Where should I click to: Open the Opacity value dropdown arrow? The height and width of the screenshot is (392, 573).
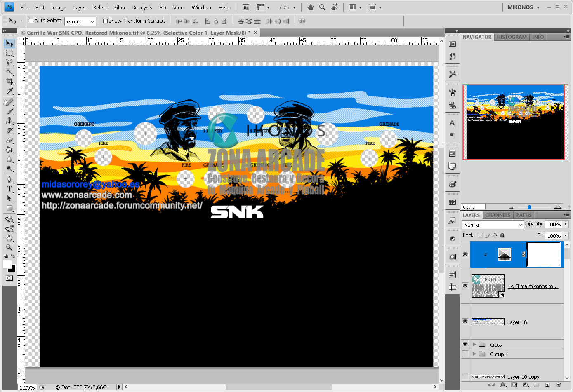(x=566, y=224)
